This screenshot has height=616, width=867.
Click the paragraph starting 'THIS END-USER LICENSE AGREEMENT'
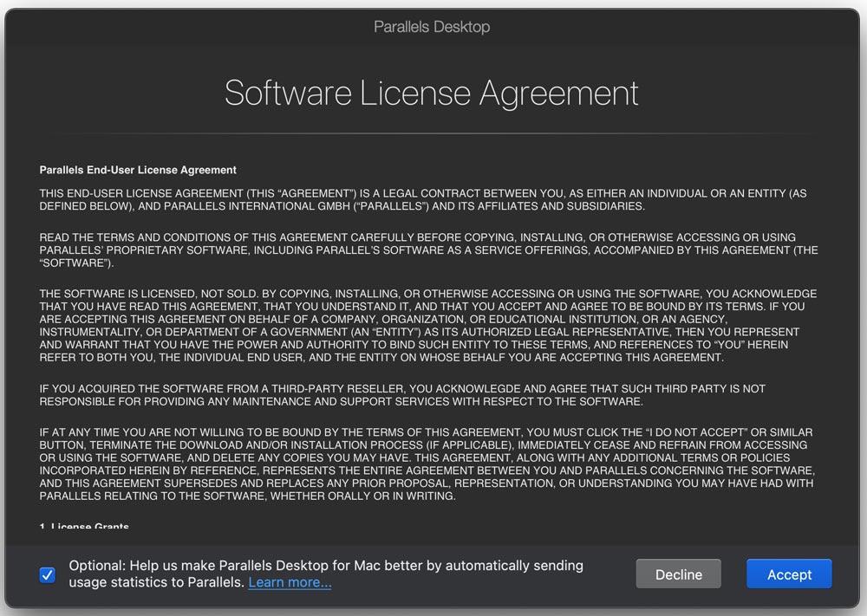(423, 200)
